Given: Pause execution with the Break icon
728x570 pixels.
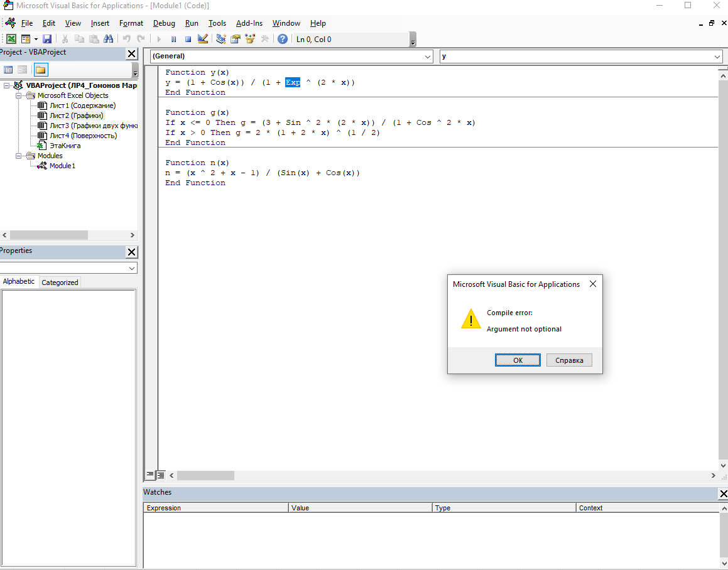Looking at the screenshot, I should [173, 40].
